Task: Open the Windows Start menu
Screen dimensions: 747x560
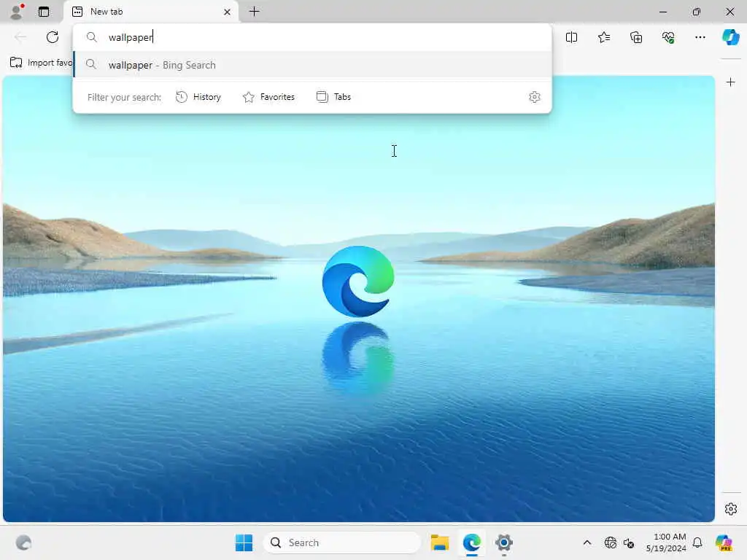Action: [x=244, y=542]
